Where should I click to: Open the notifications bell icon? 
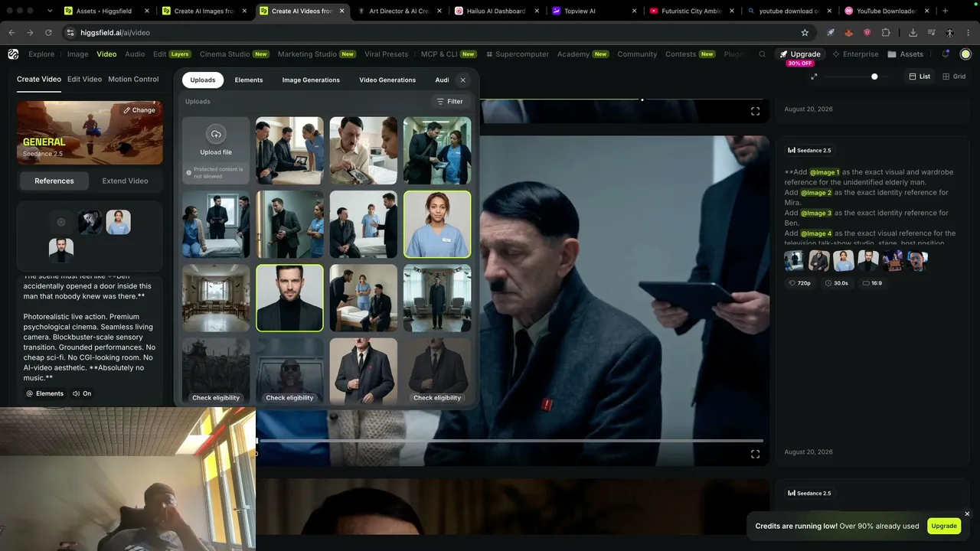(x=946, y=54)
